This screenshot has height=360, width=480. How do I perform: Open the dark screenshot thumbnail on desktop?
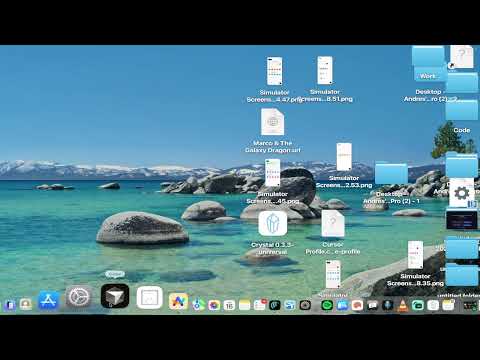[x=462, y=220]
